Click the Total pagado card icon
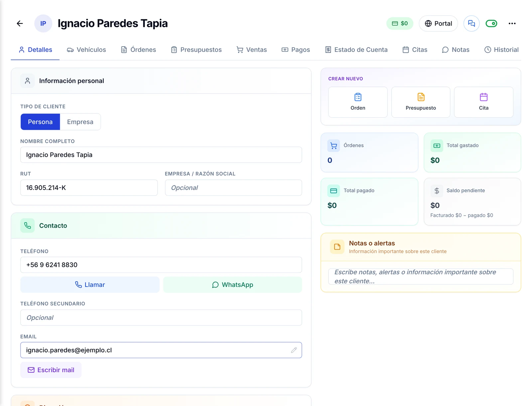The image size is (532, 406). click(334, 191)
